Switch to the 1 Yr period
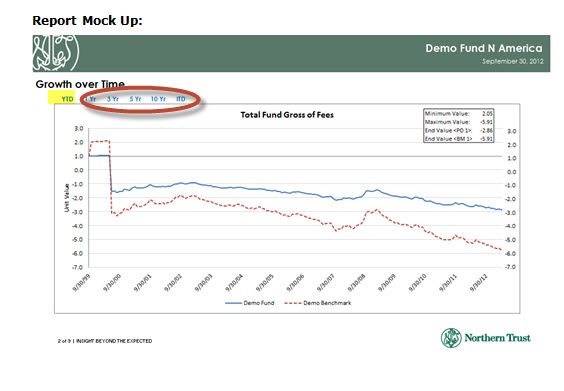 tap(91, 99)
